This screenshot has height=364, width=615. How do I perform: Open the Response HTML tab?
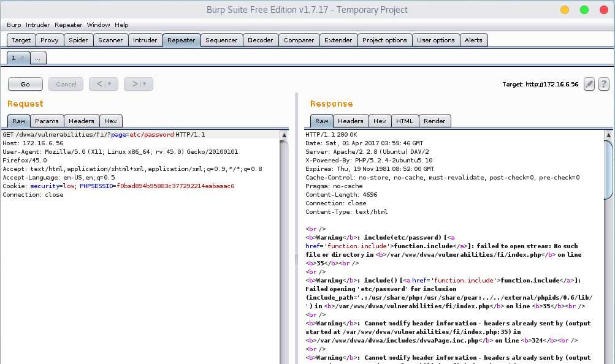click(x=405, y=121)
